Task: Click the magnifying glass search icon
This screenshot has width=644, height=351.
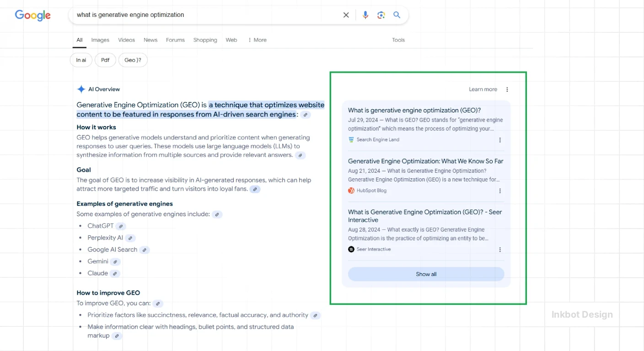Action: 397,15
